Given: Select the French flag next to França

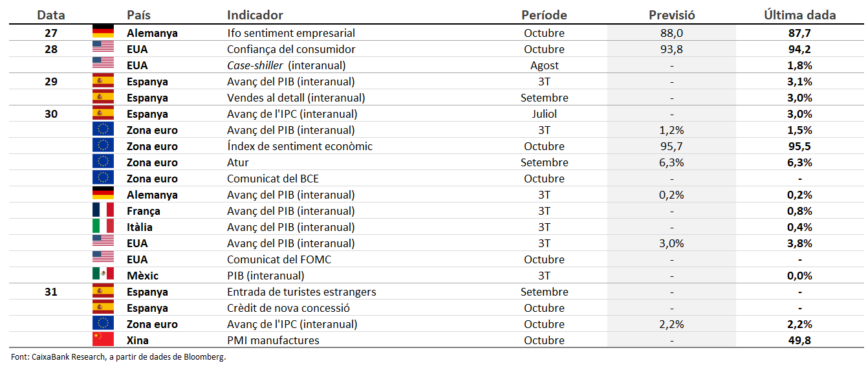Looking at the screenshot, I should click(103, 211).
